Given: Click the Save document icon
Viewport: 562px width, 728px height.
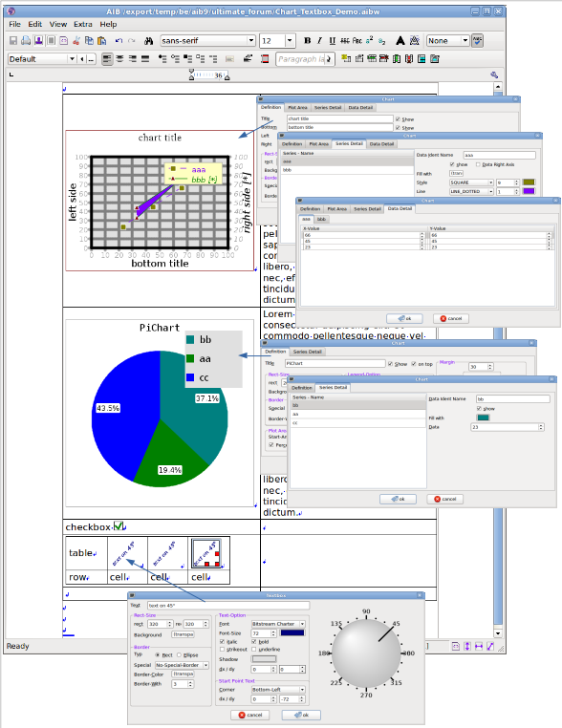Looking at the screenshot, I should click(x=13, y=41).
